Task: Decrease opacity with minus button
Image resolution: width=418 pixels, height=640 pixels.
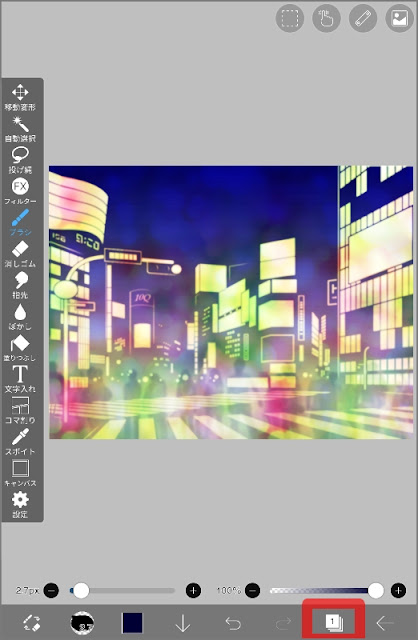Action: pos(252,590)
